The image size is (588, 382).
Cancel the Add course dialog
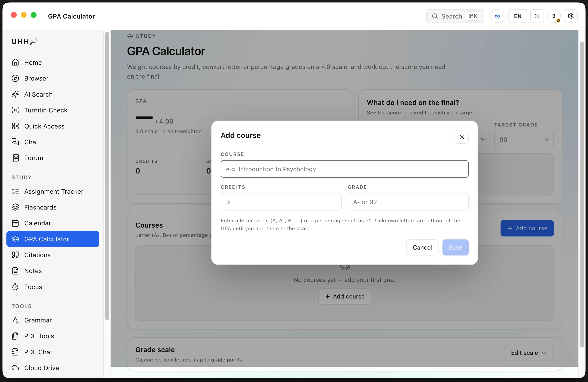422,247
